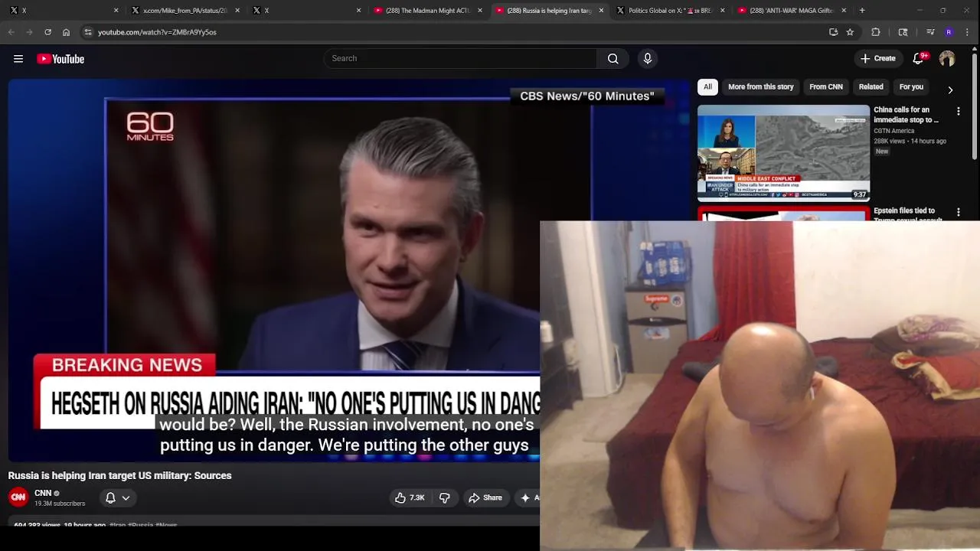Screen dimensions: 980x551
Task: Click the video title text
Action: point(119,475)
